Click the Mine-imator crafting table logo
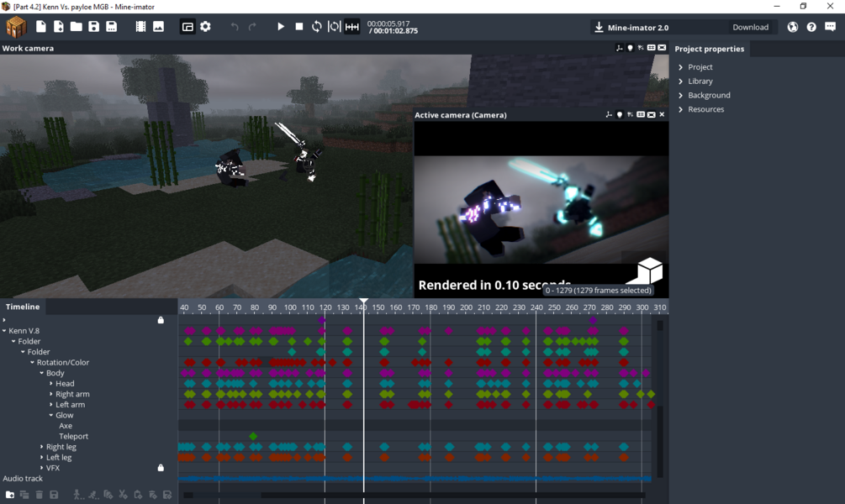This screenshot has width=845, height=504. tap(16, 27)
